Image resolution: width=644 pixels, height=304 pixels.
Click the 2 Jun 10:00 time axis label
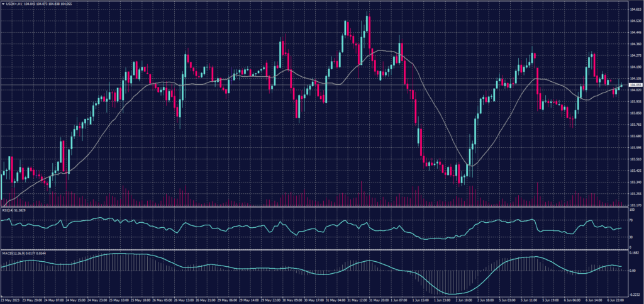pyautogui.click(x=463, y=301)
